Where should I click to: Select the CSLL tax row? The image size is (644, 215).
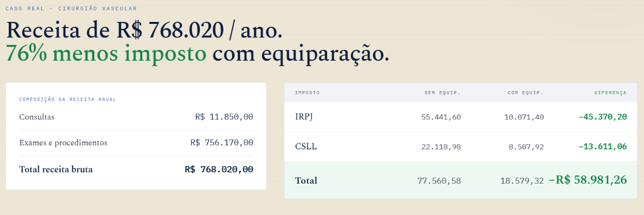point(461,147)
